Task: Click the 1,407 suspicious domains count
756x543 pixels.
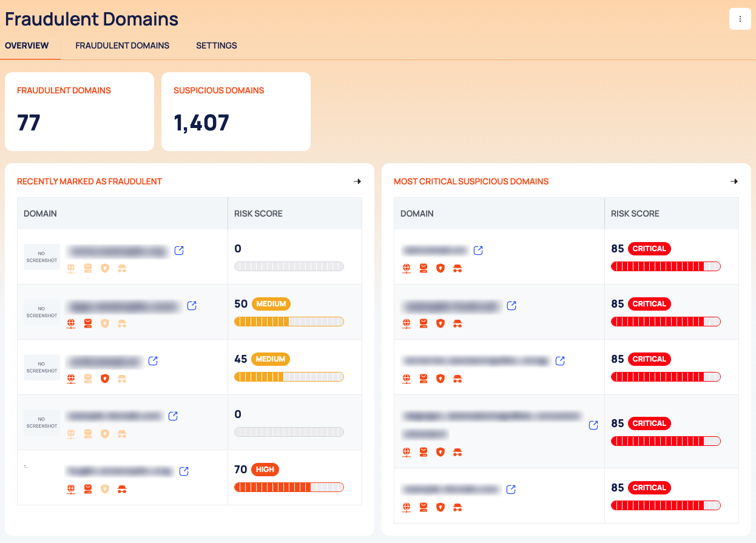Action: pyautogui.click(x=201, y=123)
